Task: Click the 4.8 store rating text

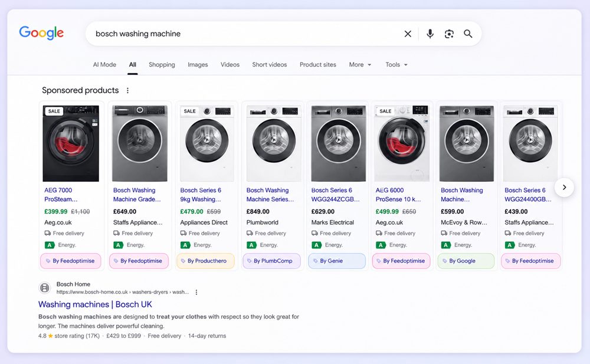Action: point(69,336)
